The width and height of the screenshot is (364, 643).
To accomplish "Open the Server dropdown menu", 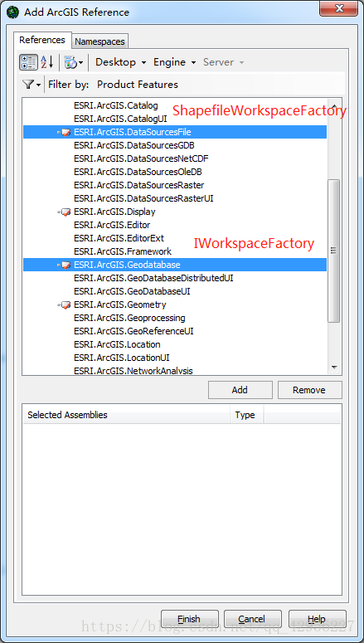I will (224, 62).
